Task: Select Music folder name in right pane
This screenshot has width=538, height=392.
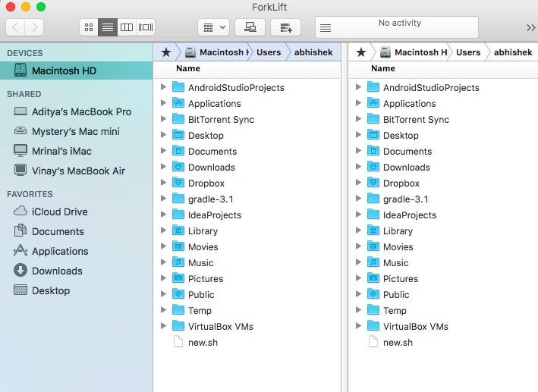Action: 395,262
